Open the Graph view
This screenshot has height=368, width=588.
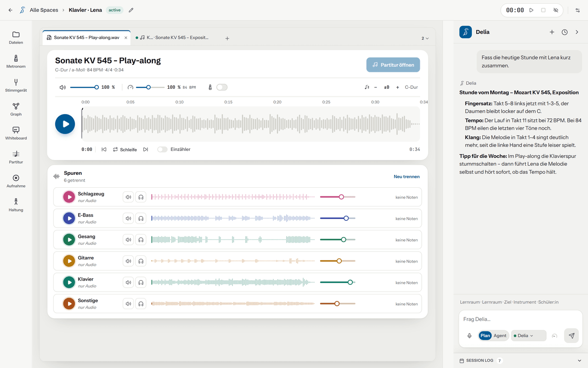16,109
